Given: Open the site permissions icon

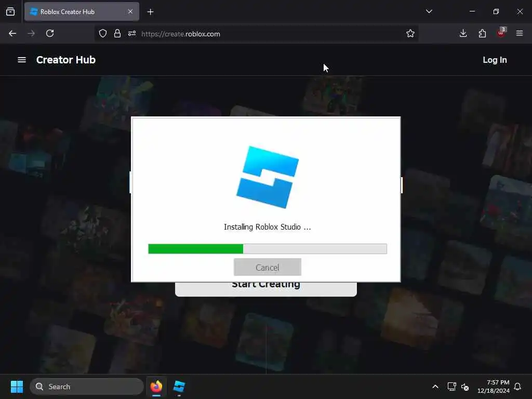Looking at the screenshot, I should pyautogui.click(x=132, y=33).
